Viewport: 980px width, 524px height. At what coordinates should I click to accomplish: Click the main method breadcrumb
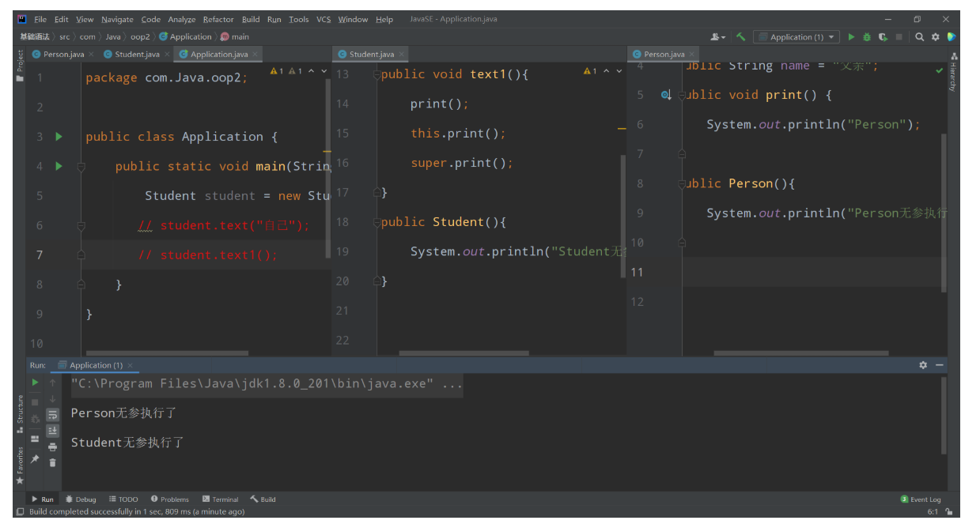tap(236, 37)
